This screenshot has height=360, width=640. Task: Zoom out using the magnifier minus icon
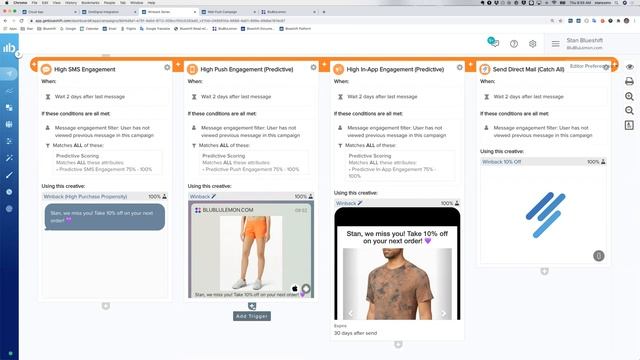629,111
